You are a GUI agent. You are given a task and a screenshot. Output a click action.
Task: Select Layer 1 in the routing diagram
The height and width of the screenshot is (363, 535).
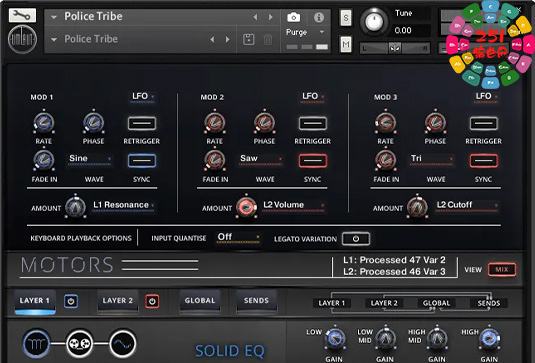click(332, 303)
